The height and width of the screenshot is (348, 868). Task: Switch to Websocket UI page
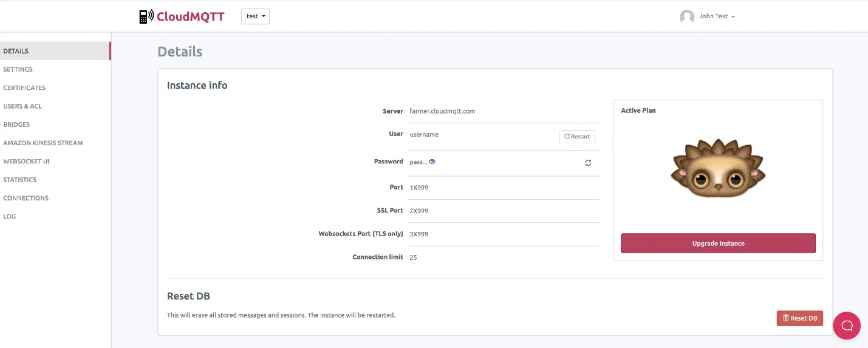pos(26,162)
